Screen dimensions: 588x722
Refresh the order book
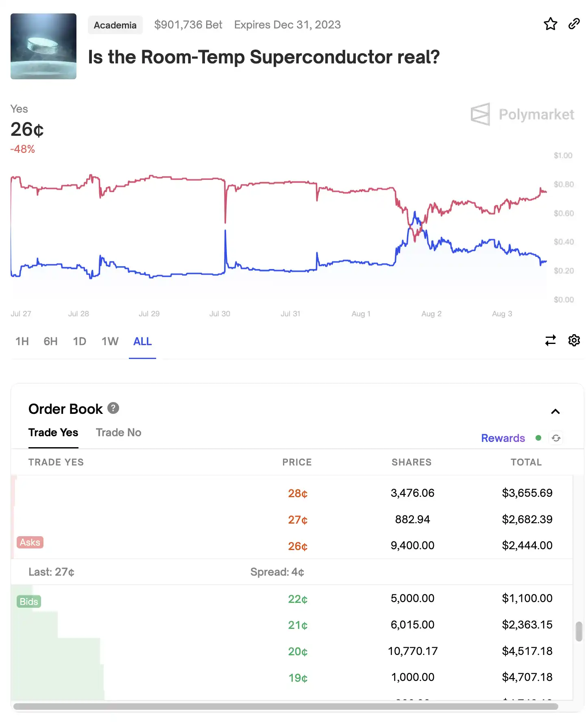pyautogui.click(x=556, y=438)
